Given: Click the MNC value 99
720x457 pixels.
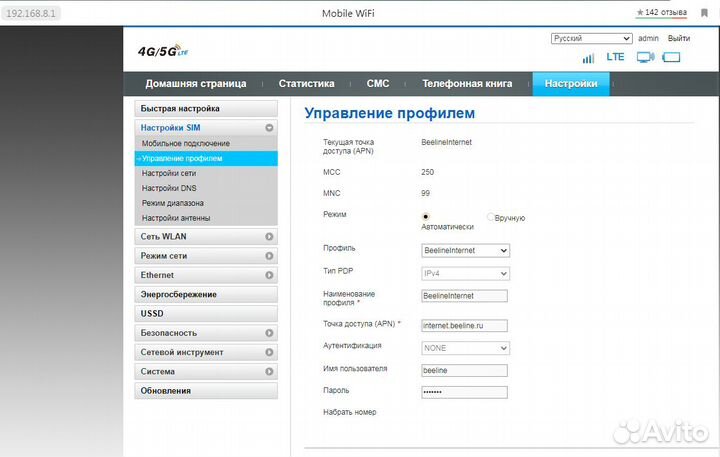Looking at the screenshot, I should pos(426,193).
